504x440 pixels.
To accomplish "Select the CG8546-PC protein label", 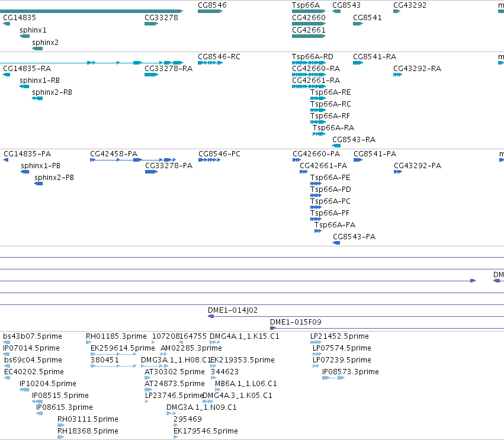I will click(219, 154).
